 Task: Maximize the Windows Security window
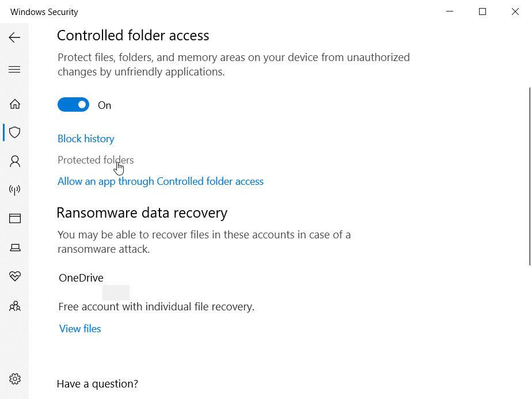pyautogui.click(x=482, y=12)
